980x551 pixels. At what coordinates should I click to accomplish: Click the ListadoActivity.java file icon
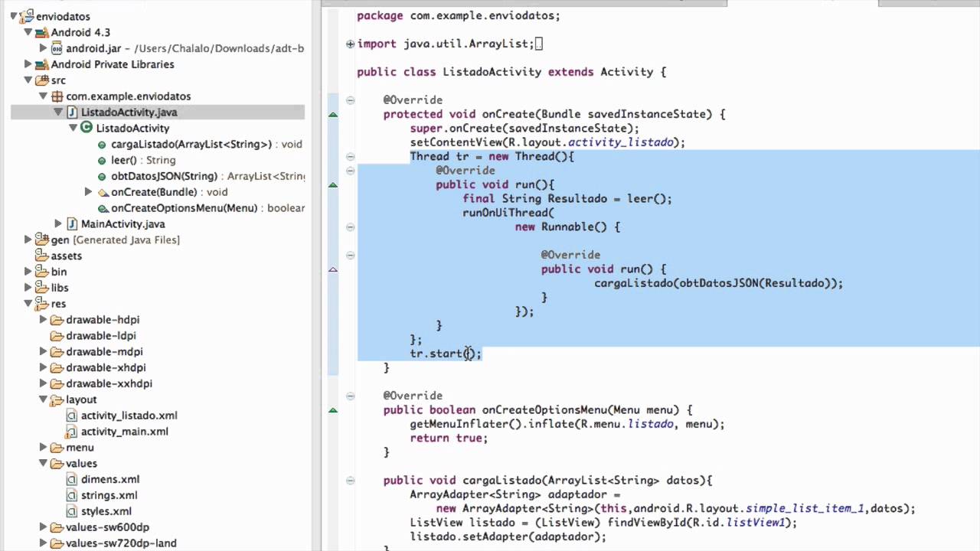[x=72, y=112]
